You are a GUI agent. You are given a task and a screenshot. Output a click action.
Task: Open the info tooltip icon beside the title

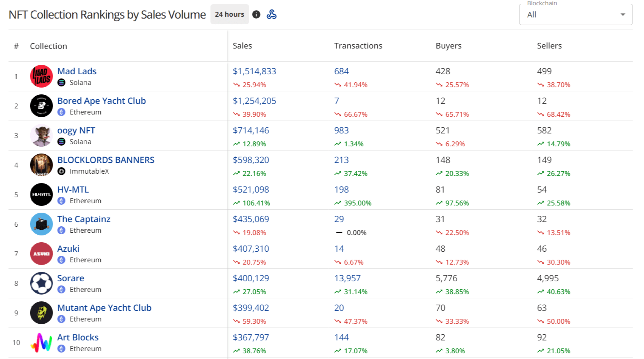click(x=256, y=14)
